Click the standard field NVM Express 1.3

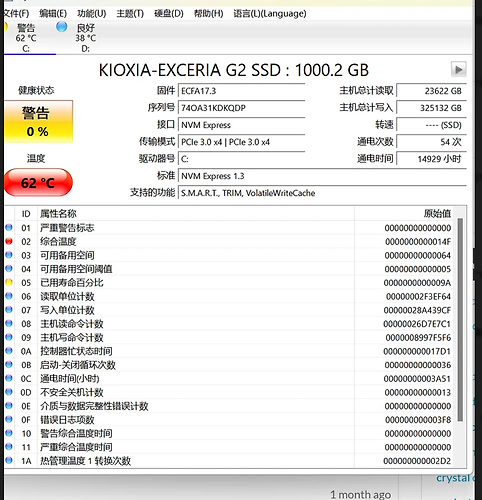(x=322, y=176)
